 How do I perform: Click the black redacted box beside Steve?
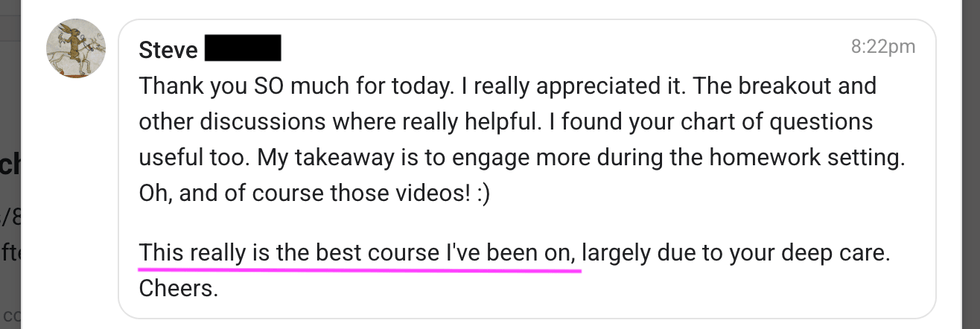(x=242, y=48)
